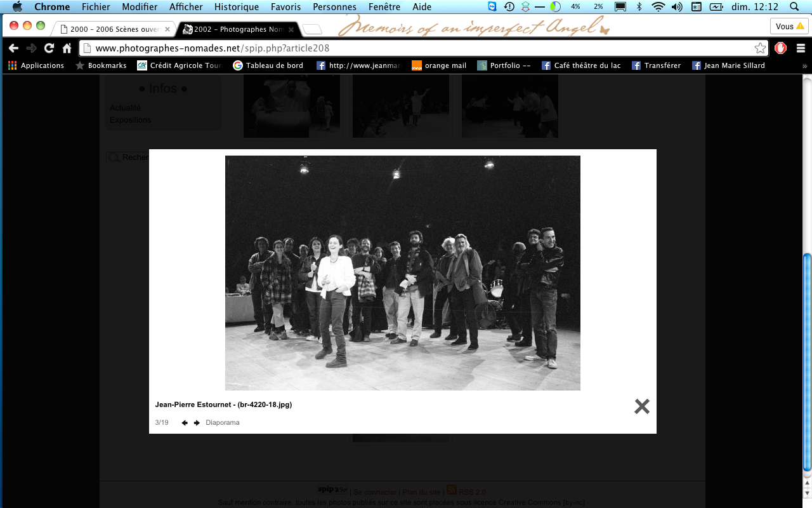
Task: Open the Fenêtre menu
Action: click(384, 7)
